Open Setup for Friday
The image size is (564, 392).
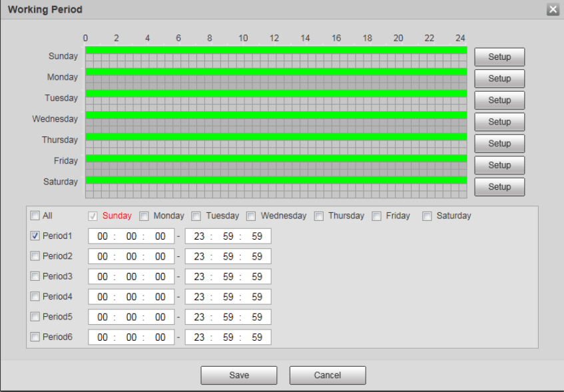(499, 165)
